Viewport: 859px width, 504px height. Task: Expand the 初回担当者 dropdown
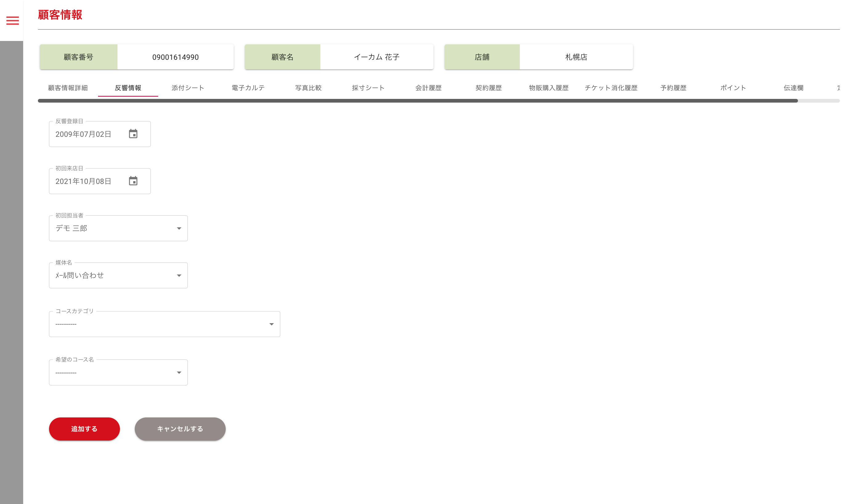pyautogui.click(x=179, y=228)
